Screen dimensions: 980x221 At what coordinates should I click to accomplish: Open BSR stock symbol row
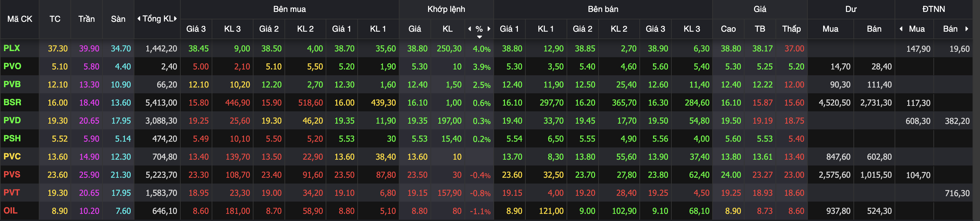[x=12, y=102]
